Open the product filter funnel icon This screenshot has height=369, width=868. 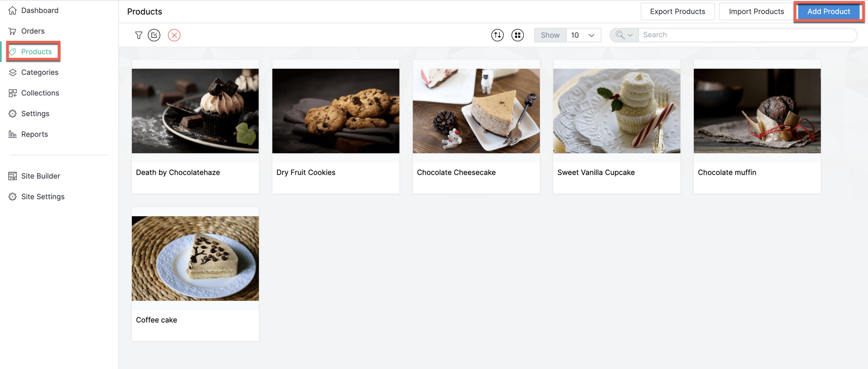138,35
